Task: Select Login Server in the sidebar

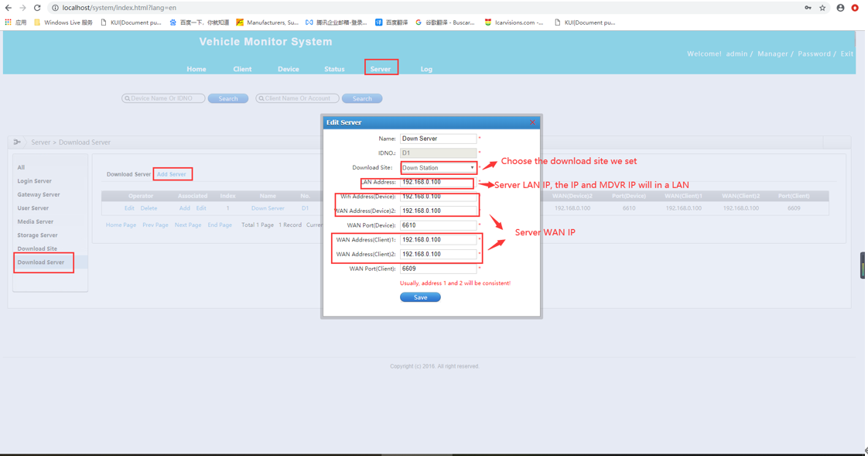Action: click(34, 181)
